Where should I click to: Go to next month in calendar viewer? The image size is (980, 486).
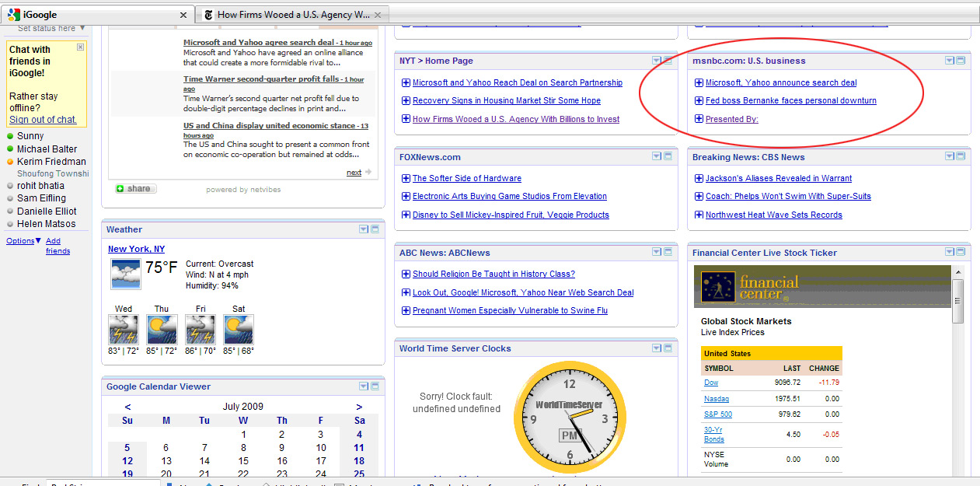359,407
